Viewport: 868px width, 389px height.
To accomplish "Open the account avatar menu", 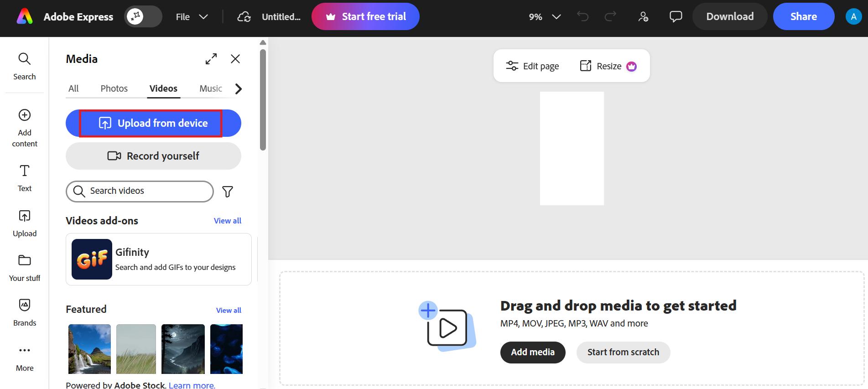I will click(853, 17).
